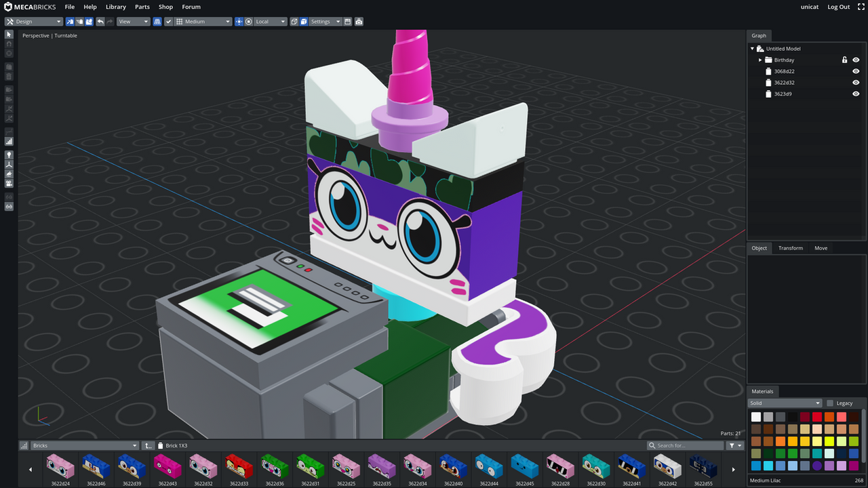The width and height of the screenshot is (868, 488).
Task: Go to previous page of parts library
Action: coord(30,469)
